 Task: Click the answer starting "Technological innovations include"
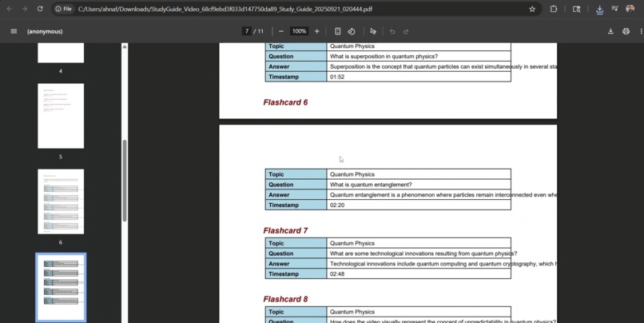coord(443,264)
